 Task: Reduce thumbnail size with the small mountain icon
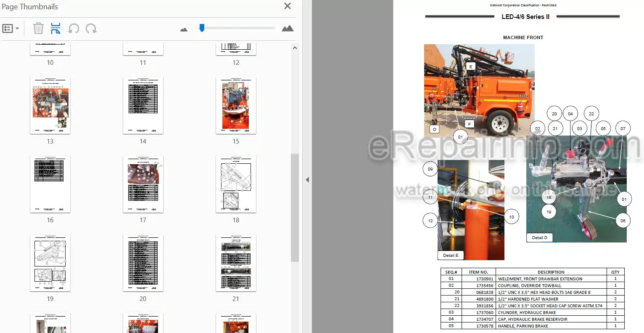coord(184,29)
